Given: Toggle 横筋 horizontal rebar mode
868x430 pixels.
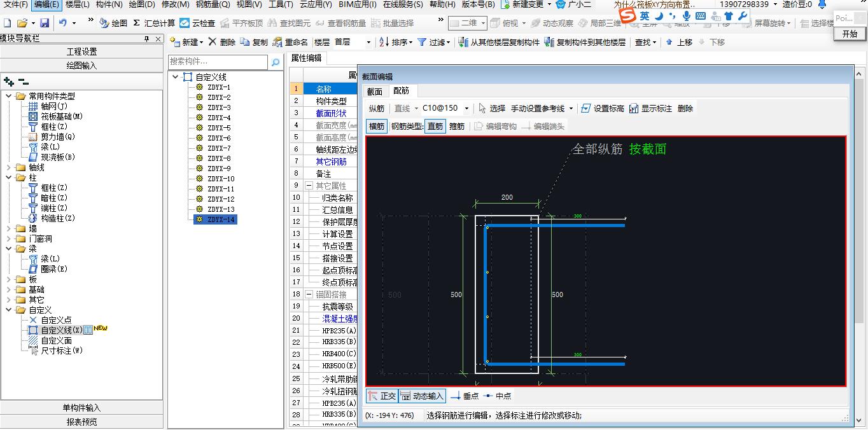Looking at the screenshot, I should [x=377, y=126].
